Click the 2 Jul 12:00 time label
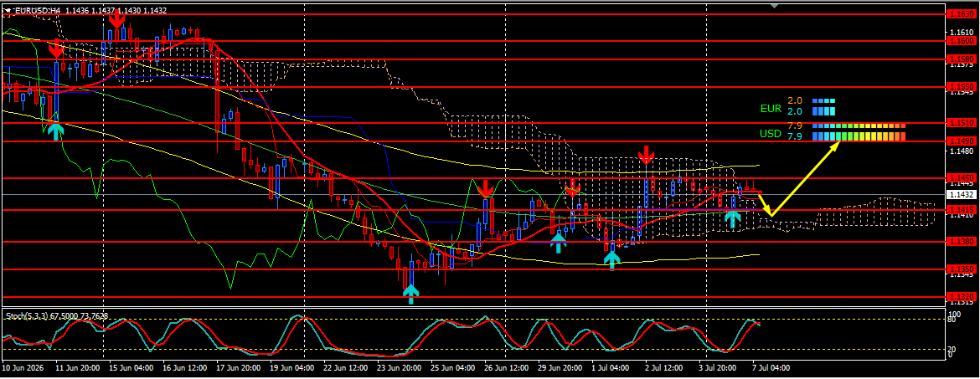 click(x=665, y=368)
